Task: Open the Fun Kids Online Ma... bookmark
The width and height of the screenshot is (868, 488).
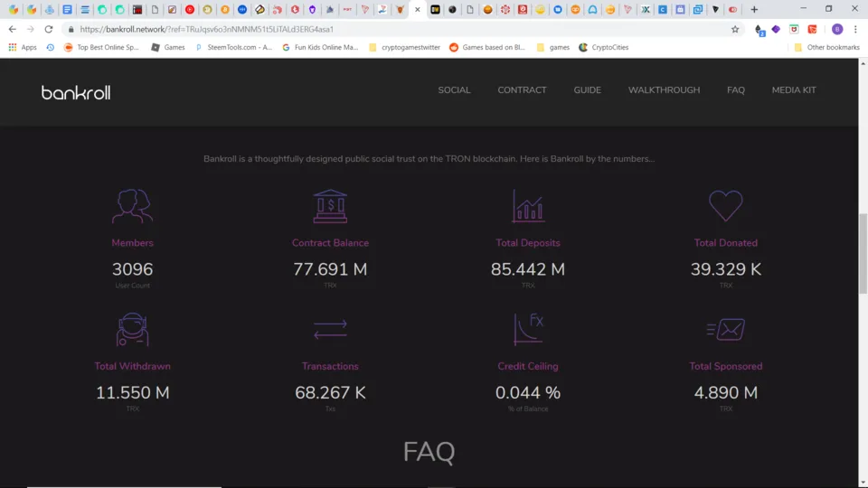Action: point(320,48)
